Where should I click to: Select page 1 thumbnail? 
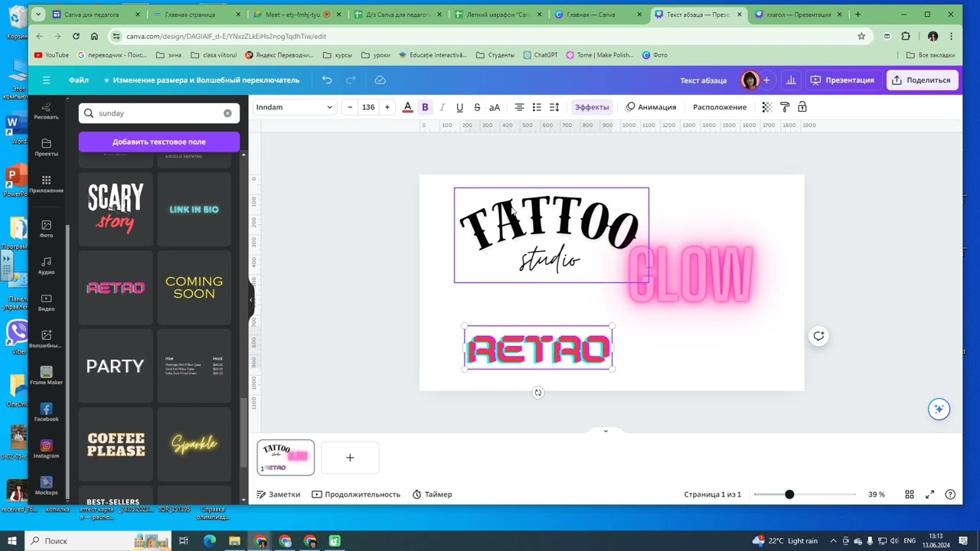click(x=286, y=458)
